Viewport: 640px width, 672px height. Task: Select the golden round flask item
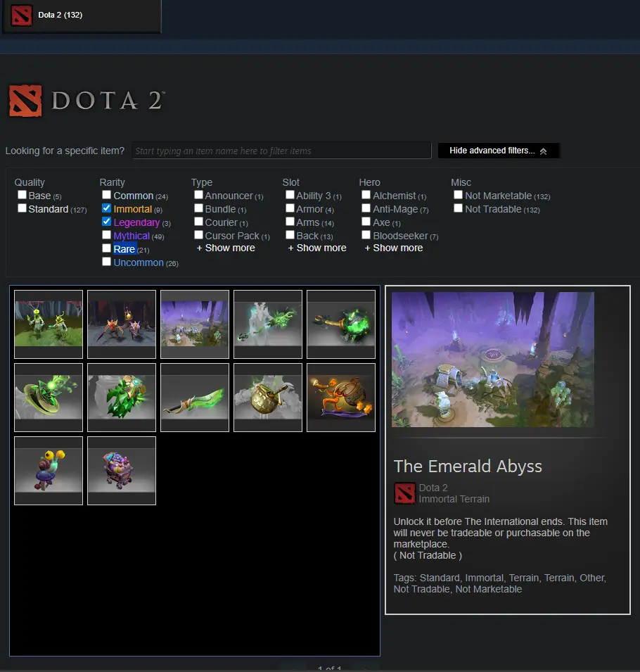pyautogui.click(x=268, y=398)
